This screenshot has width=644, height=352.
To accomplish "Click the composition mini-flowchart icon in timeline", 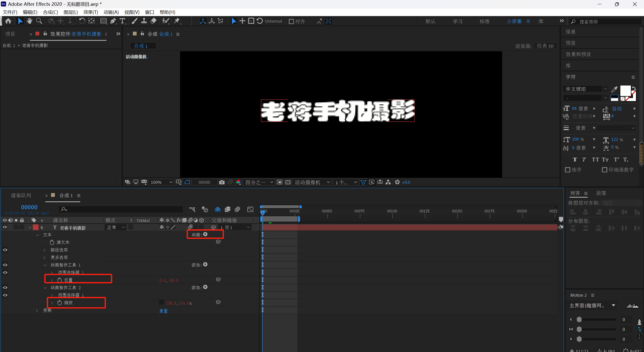I will point(192,209).
